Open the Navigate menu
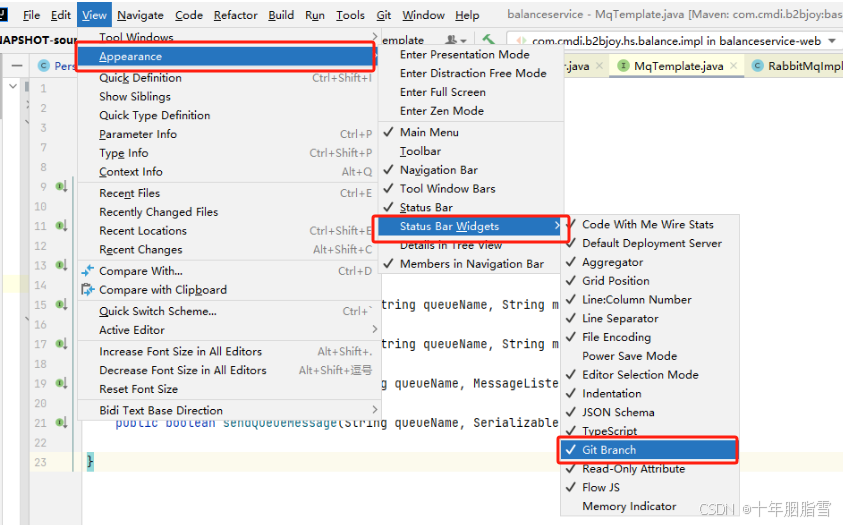 point(140,15)
